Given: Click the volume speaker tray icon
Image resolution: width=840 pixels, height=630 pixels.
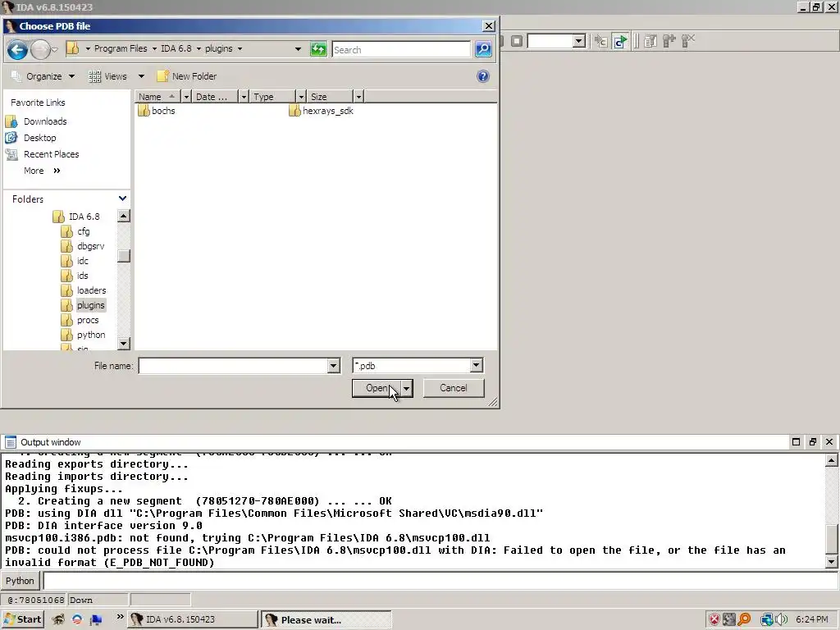Looking at the screenshot, I should coord(781,619).
